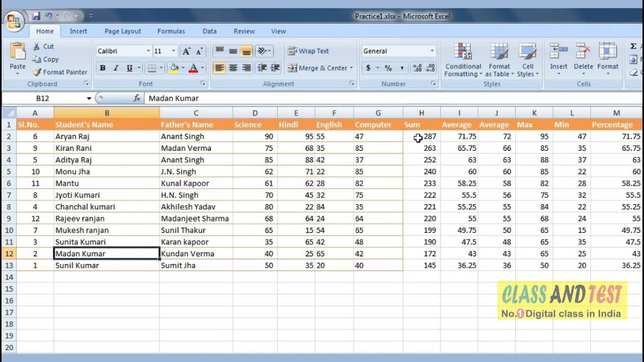Open the Font dialog launcher

coord(203,84)
